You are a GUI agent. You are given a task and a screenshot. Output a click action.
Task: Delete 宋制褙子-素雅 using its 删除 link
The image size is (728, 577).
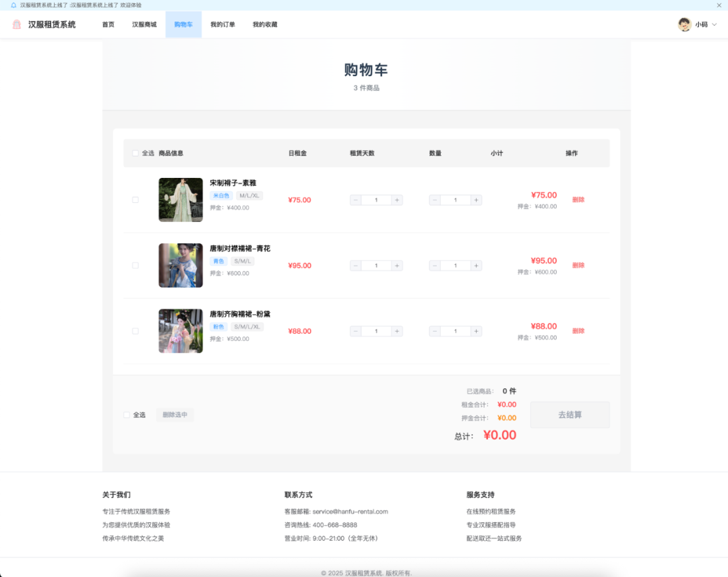coord(578,200)
